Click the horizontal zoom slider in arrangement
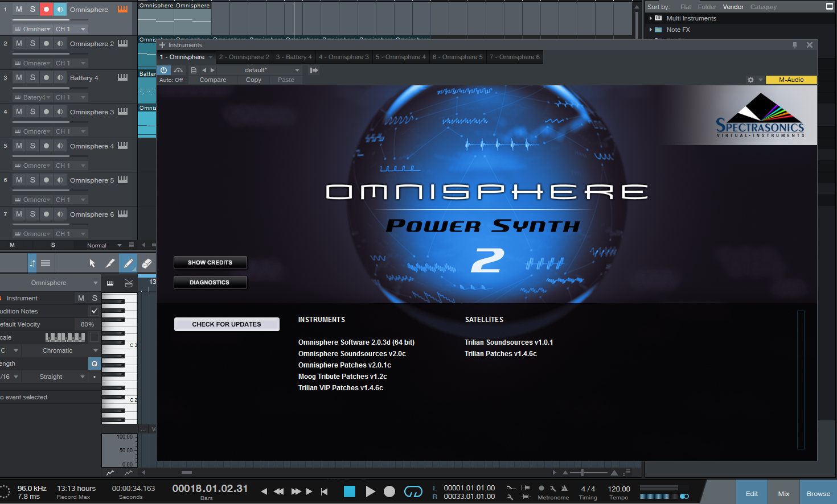The image size is (837, 504). (x=589, y=473)
